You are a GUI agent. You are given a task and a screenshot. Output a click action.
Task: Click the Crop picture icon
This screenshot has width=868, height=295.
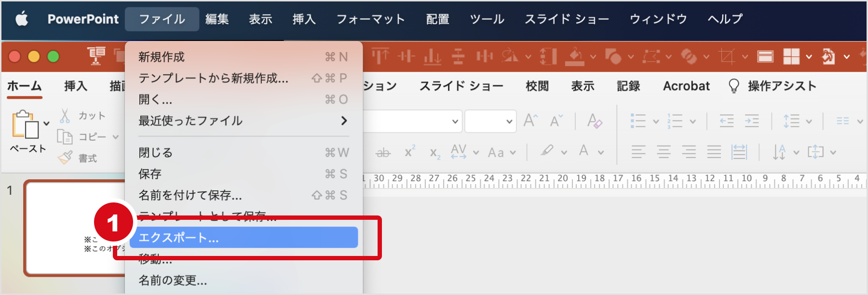point(727,57)
